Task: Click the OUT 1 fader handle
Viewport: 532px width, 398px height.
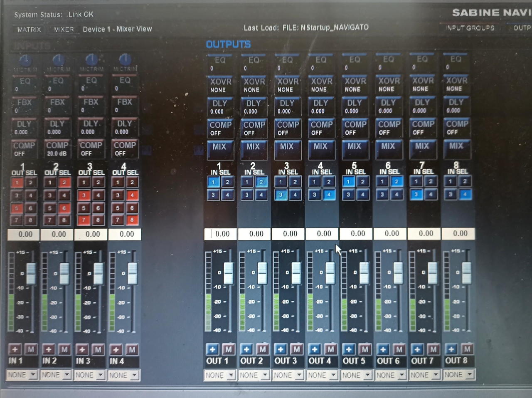Action: 228,273
